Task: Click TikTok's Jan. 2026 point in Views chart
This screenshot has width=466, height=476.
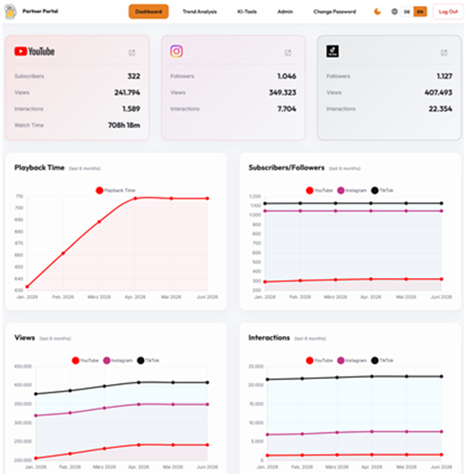Action: pos(36,394)
